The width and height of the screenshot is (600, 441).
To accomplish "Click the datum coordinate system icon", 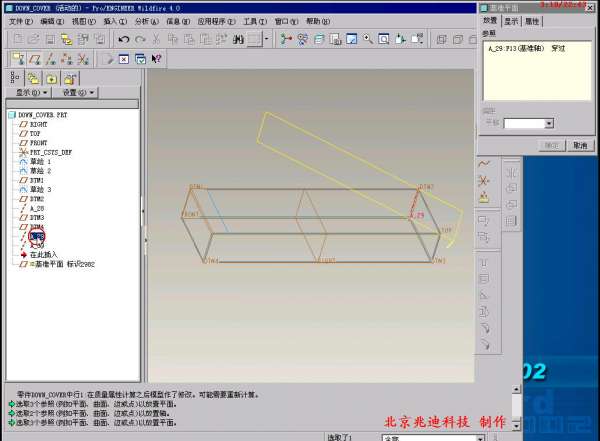I will [x=484, y=180].
